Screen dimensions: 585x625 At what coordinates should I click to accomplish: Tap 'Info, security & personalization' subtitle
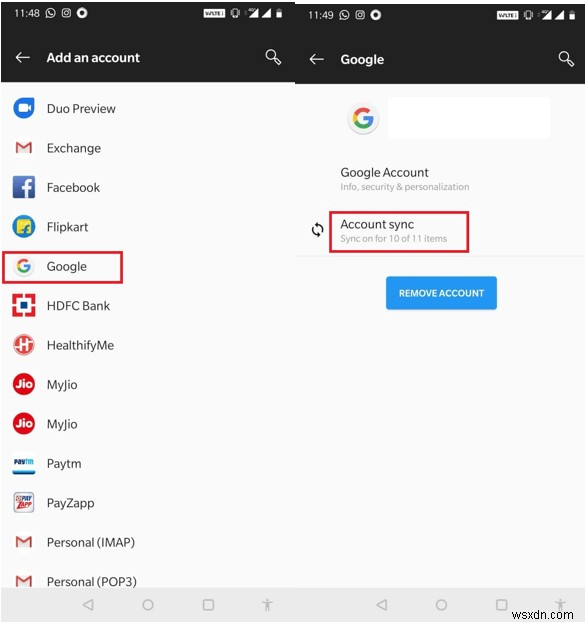[x=404, y=187]
